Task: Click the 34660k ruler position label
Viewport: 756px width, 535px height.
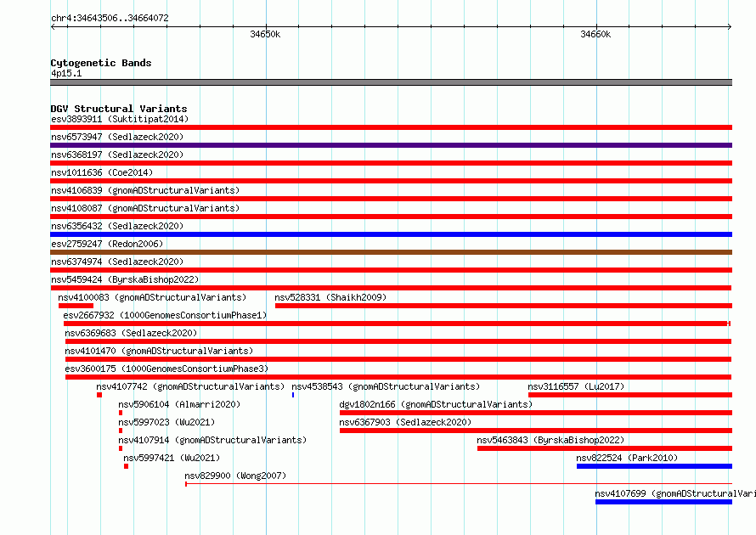Action: tap(595, 34)
